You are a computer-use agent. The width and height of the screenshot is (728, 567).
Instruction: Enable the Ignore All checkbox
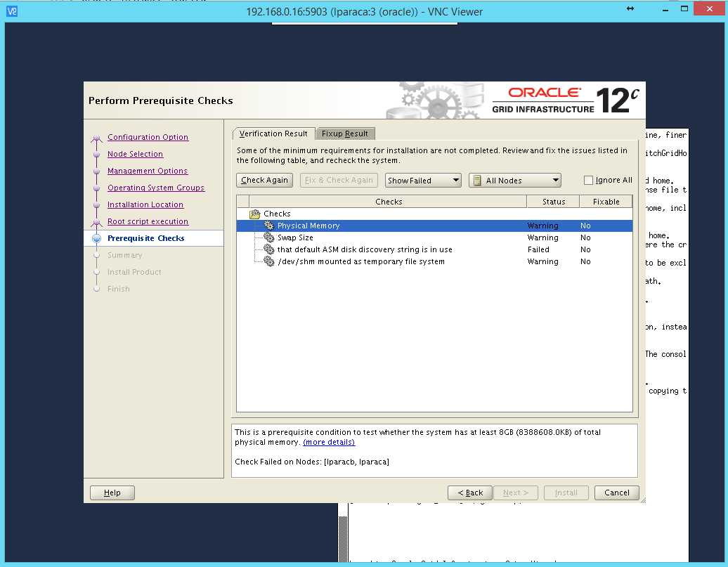coord(588,180)
